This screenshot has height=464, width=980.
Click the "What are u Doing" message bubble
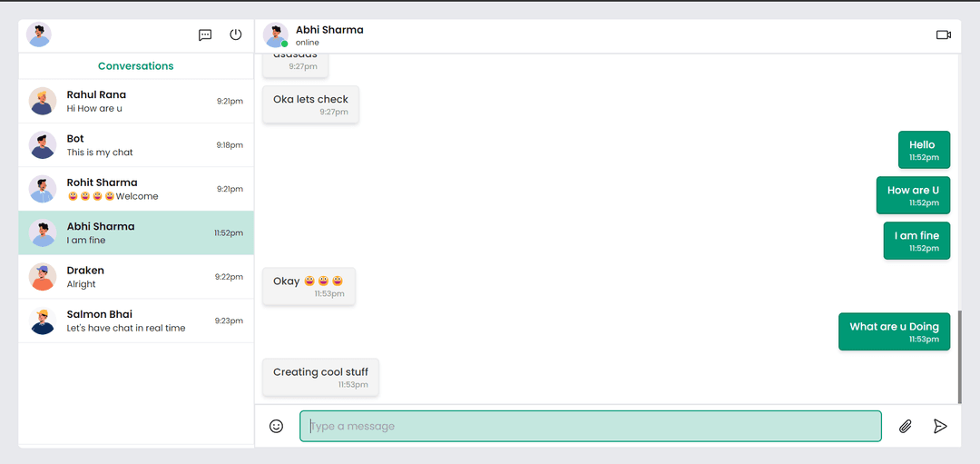click(893, 331)
